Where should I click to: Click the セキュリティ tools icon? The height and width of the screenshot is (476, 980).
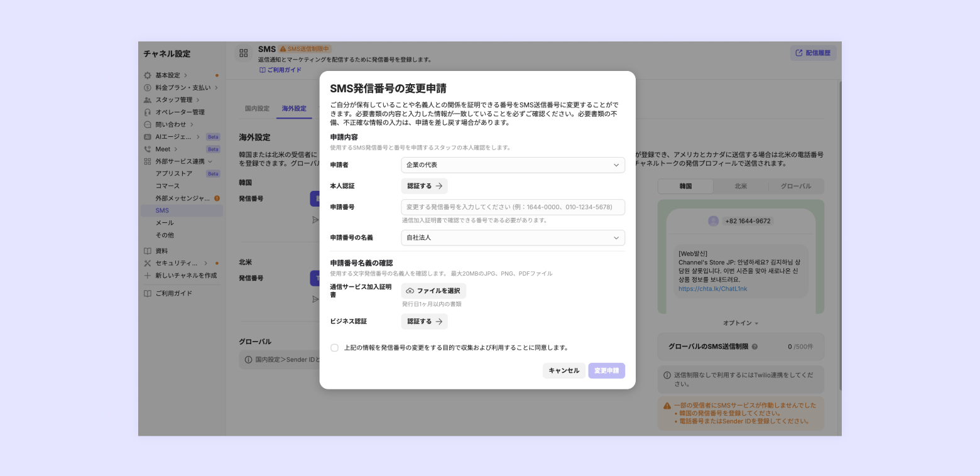(148, 263)
